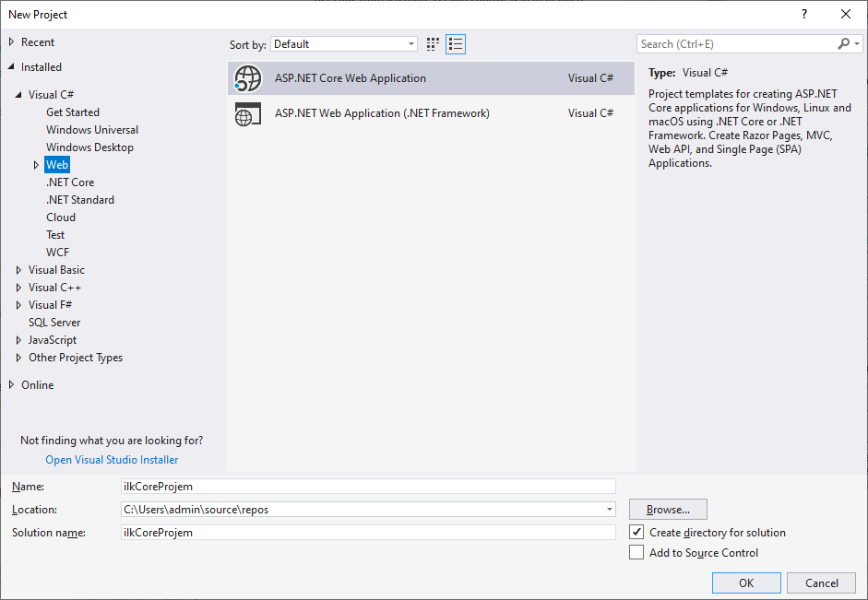Open the Sort by Default dropdown
Screen dimensions: 868x600
tap(344, 44)
